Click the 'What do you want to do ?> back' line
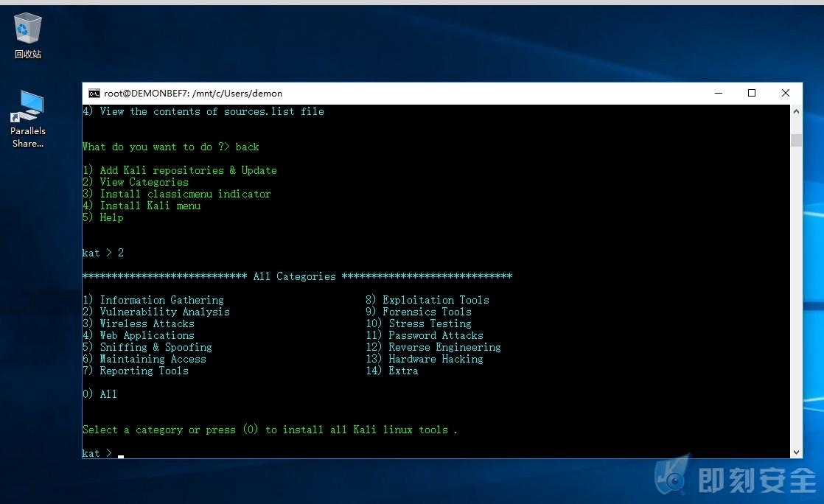This screenshot has width=824, height=504. (x=171, y=147)
